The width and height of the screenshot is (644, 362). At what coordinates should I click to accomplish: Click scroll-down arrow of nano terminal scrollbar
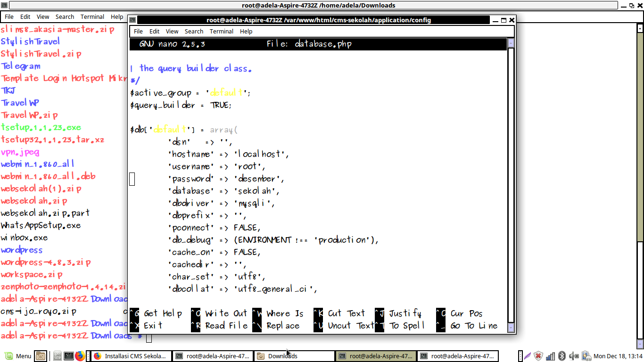pos(511,327)
